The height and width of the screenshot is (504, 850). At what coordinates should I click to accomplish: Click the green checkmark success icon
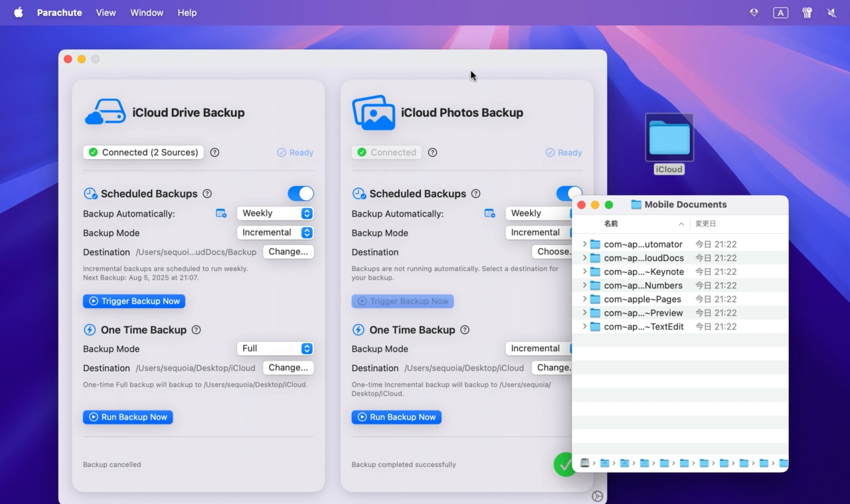point(564,465)
